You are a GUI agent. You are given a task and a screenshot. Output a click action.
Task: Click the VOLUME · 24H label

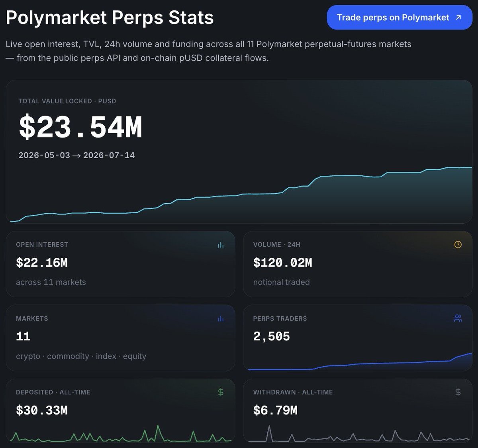point(277,245)
